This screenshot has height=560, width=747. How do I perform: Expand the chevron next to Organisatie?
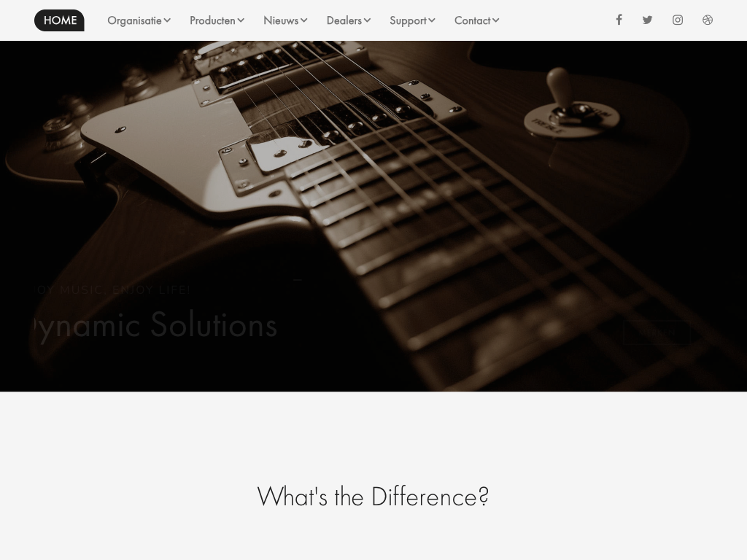pos(167,20)
